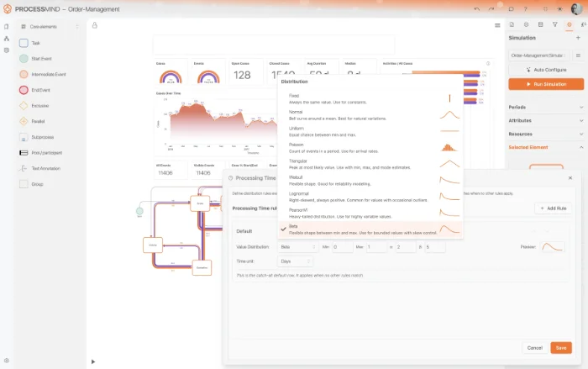Click the Min value input field
The image size is (588, 369).
(x=342, y=247)
